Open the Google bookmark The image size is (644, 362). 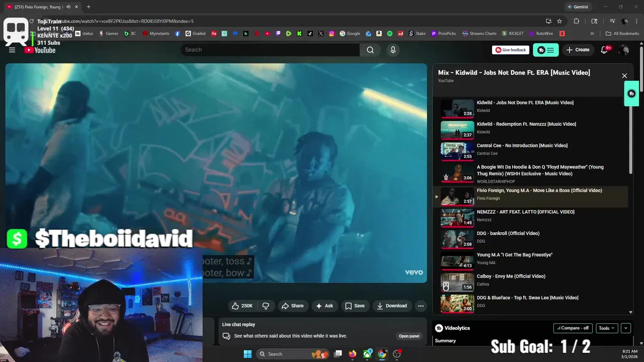pos(350,34)
